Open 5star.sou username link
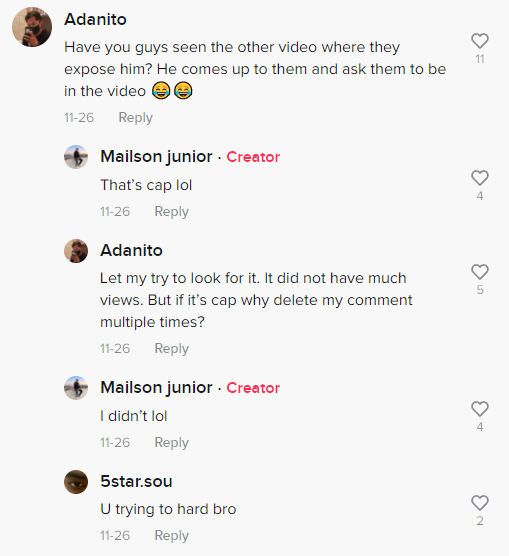The image size is (509, 556). 136,481
